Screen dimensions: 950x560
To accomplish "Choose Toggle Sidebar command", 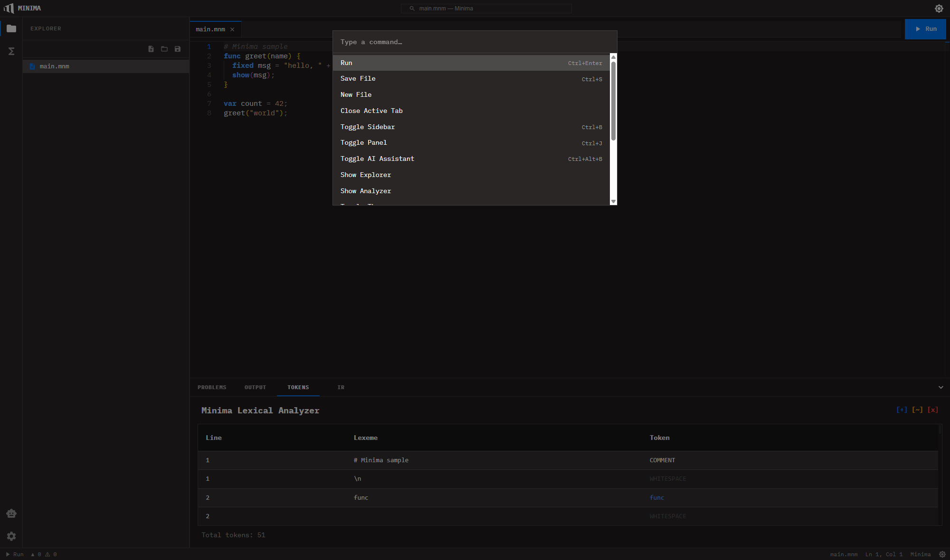I will [x=471, y=127].
